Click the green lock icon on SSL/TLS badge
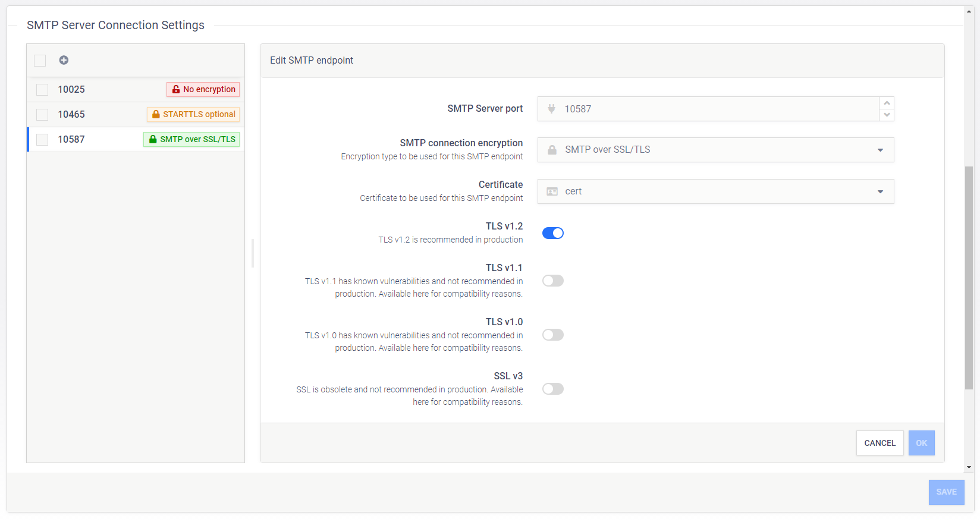 [x=153, y=139]
